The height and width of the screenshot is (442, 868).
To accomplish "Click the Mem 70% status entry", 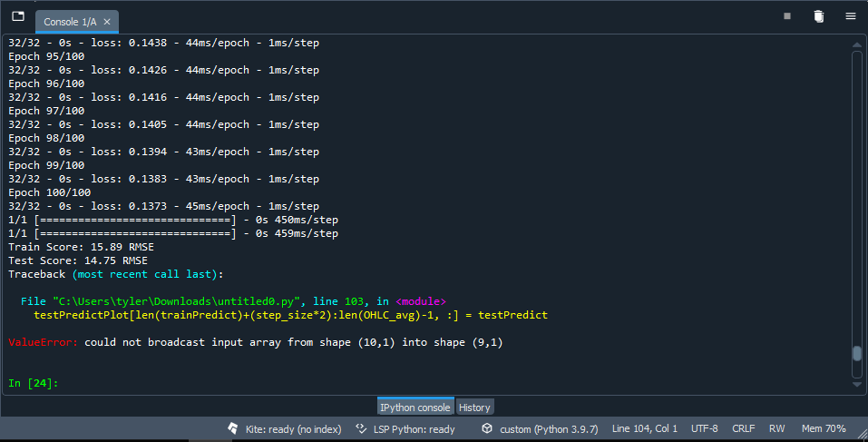I will click(824, 428).
